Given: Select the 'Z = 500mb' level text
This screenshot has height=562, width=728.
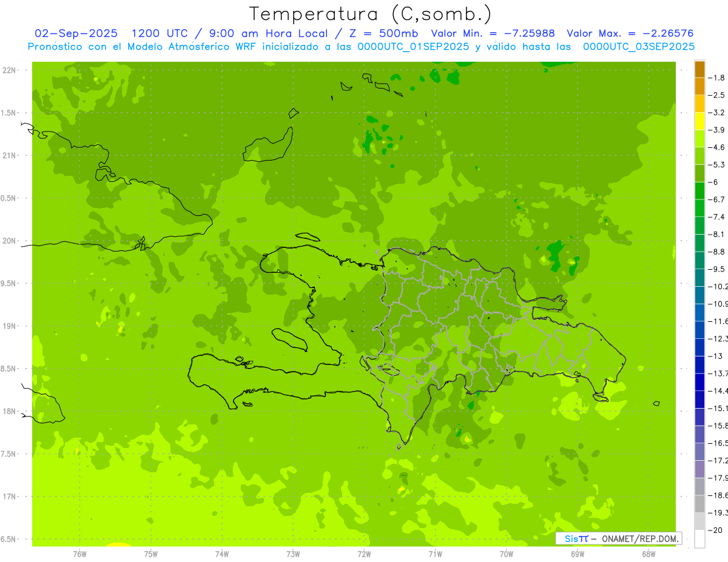Looking at the screenshot, I should coord(381,33).
